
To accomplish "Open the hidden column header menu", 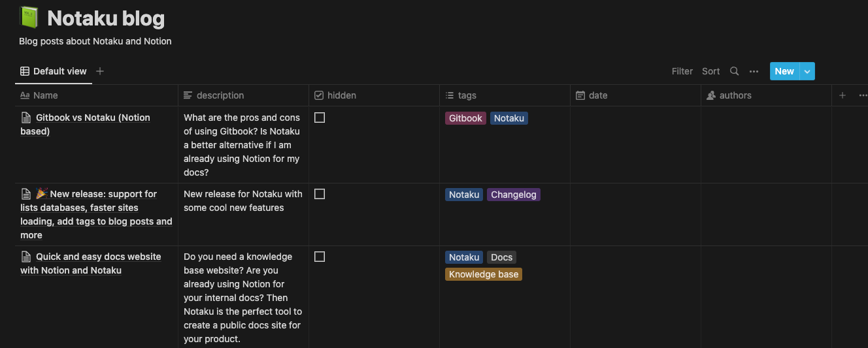I will (375, 95).
